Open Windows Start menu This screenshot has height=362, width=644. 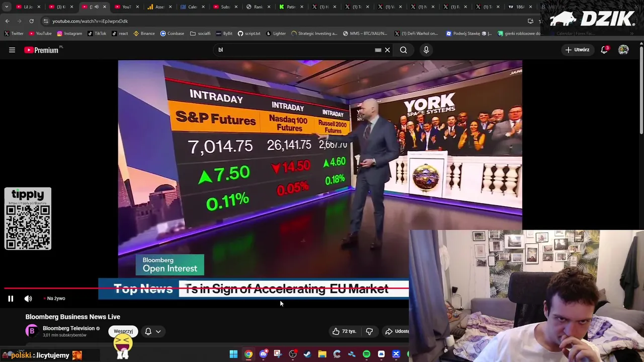(x=233, y=354)
